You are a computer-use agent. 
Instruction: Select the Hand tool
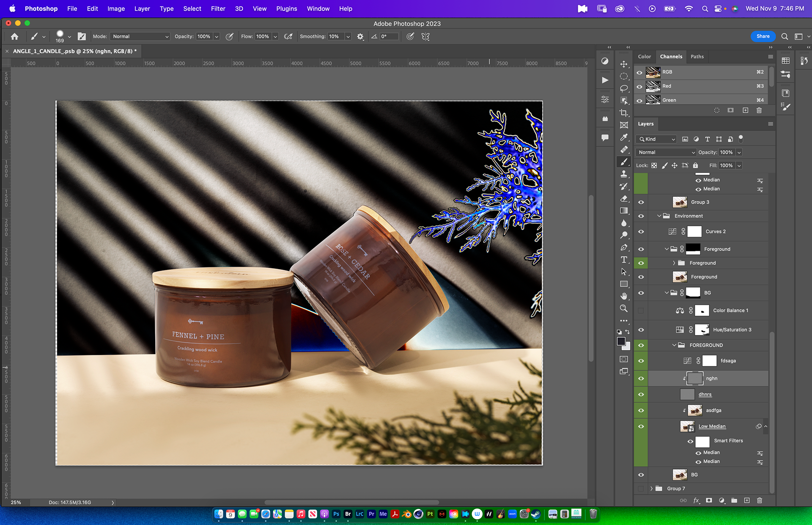click(624, 296)
